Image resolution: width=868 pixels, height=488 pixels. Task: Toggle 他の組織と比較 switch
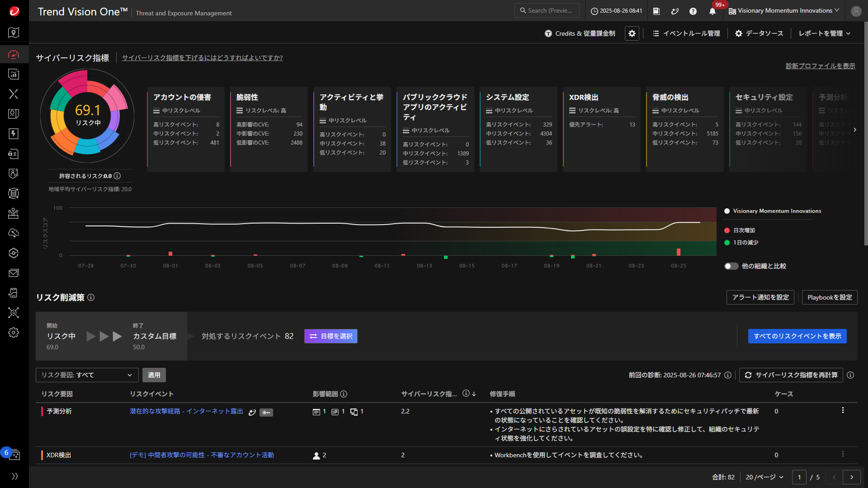tap(731, 266)
